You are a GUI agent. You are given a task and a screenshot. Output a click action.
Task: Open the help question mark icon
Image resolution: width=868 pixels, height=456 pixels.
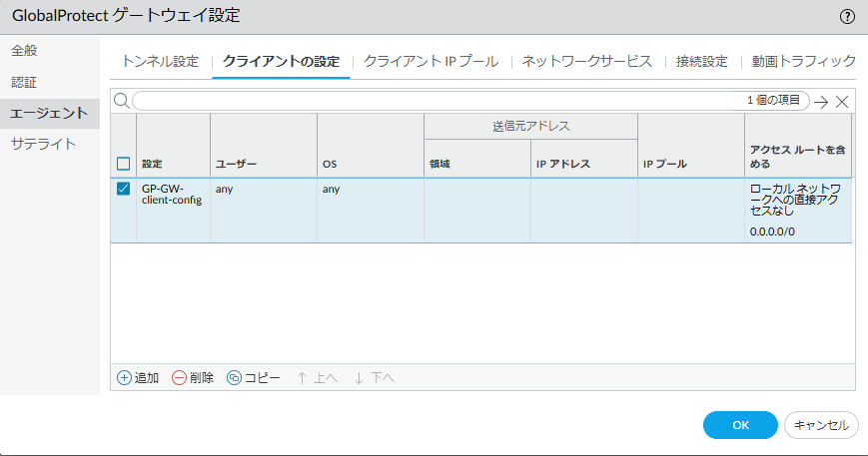point(847,17)
